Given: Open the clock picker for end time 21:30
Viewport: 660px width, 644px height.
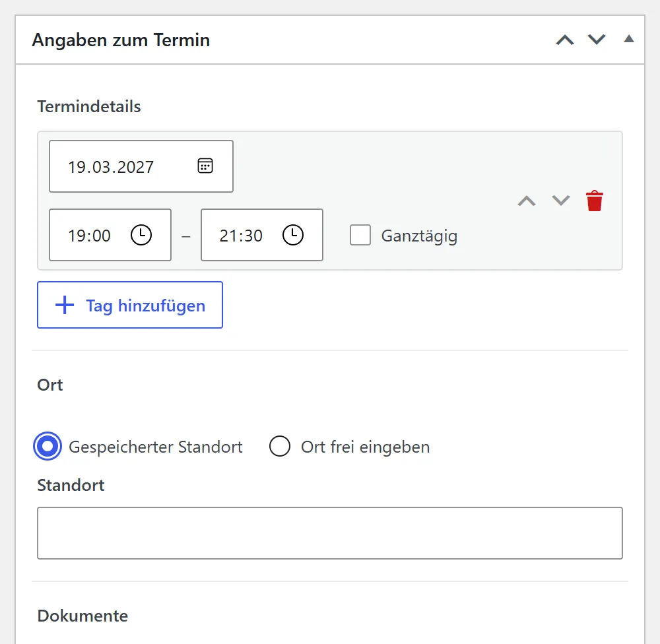Looking at the screenshot, I should click(x=293, y=235).
